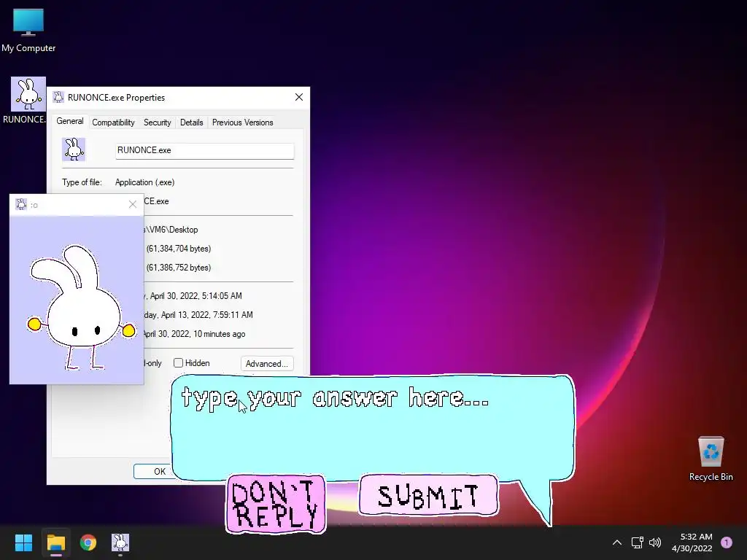Click the 'Type of file:' label
Viewport: 747px width, 560px height.
pyautogui.click(x=82, y=182)
